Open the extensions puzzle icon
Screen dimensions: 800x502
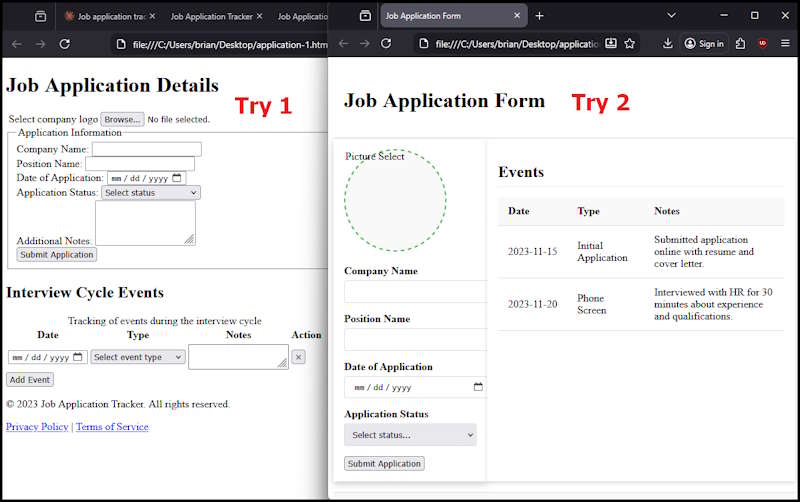pyautogui.click(x=740, y=44)
